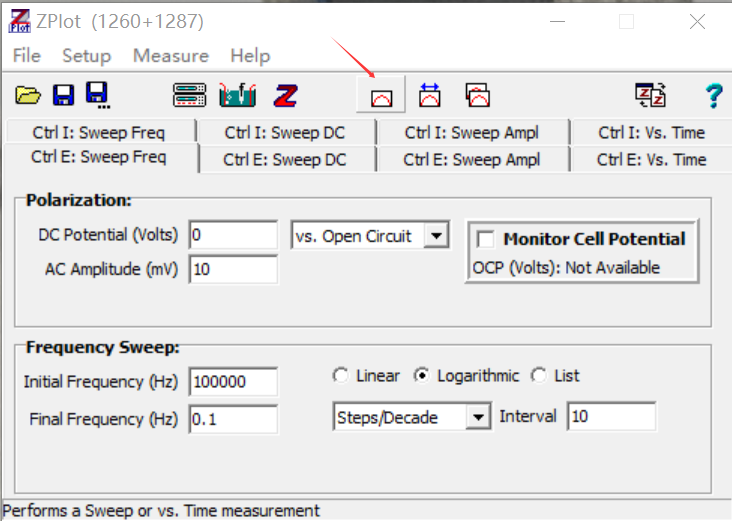The image size is (732, 521).
Task: Click the measure sweep icon under red arrow
Action: tap(381, 97)
